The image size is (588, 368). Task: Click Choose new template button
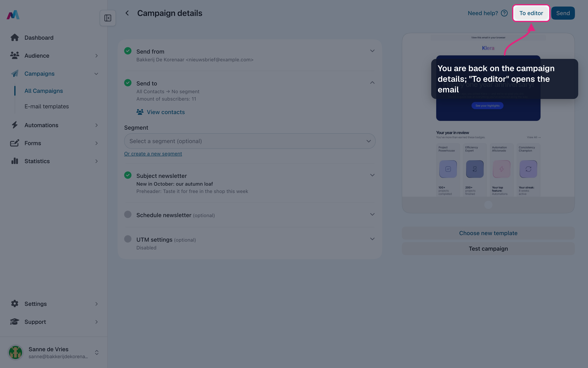(x=488, y=233)
